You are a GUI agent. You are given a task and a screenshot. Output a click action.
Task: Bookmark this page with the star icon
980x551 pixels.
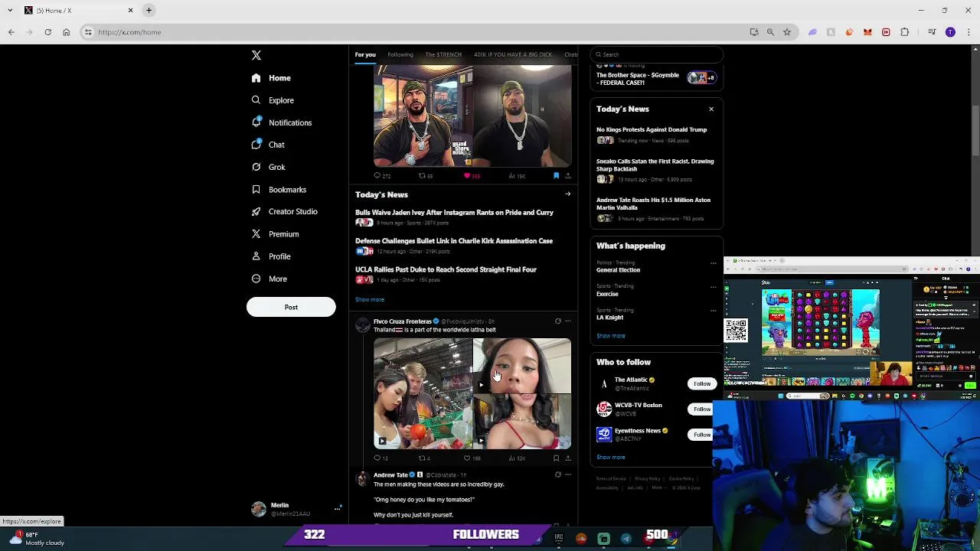(786, 32)
